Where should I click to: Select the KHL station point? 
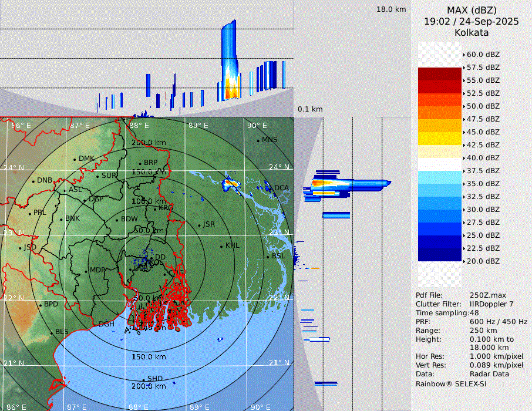coord(221,246)
